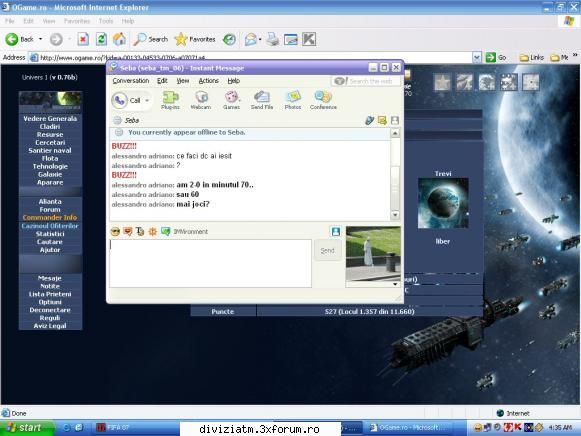Open the Plugins icon in messenger
581x436 pixels.
click(170, 100)
